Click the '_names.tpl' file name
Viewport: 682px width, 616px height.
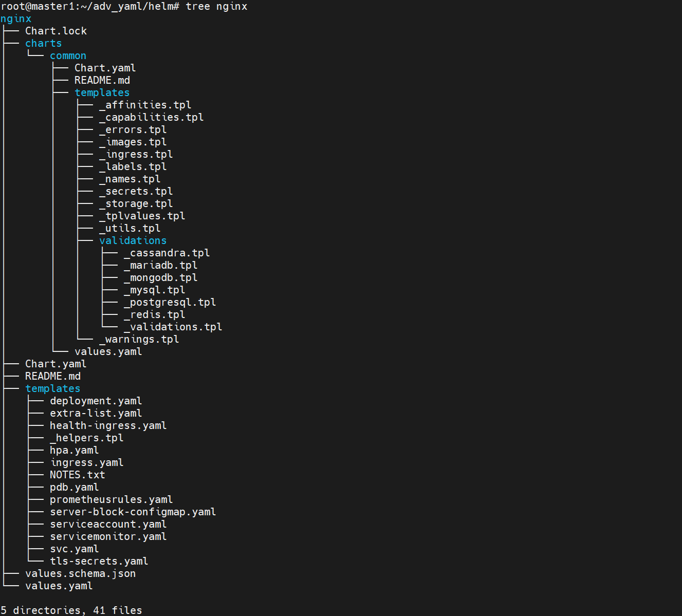tap(130, 179)
